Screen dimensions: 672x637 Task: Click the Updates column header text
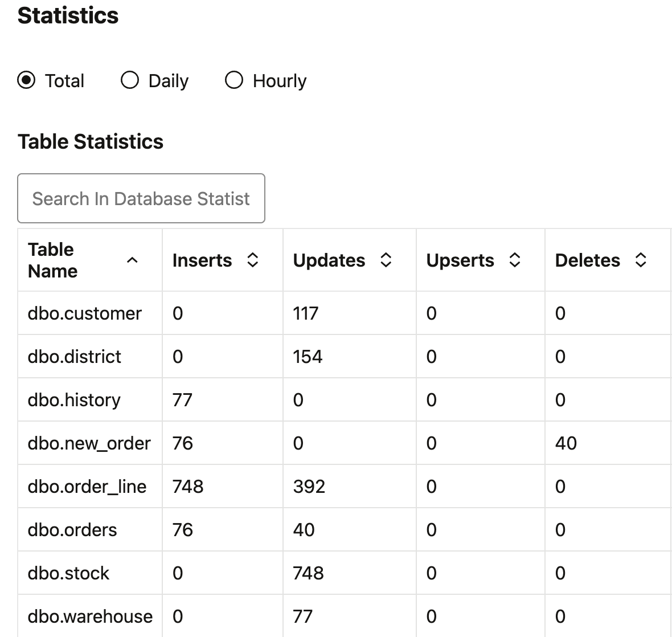[329, 260]
